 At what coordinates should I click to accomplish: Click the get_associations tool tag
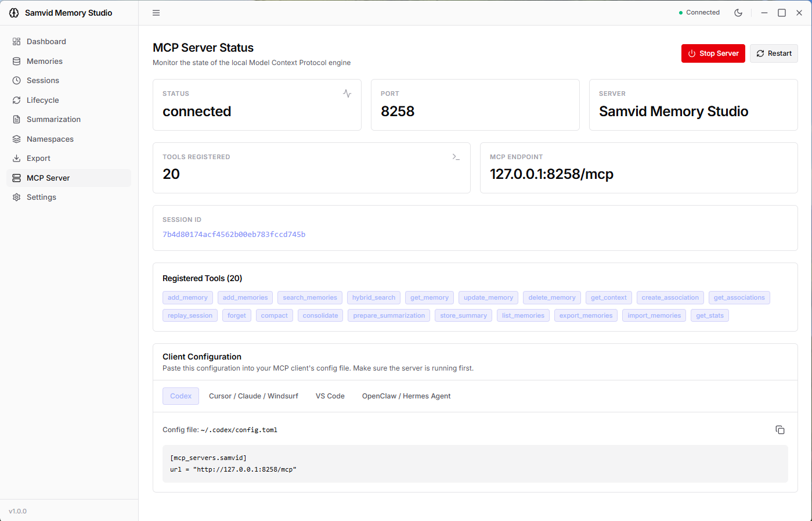(739, 298)
